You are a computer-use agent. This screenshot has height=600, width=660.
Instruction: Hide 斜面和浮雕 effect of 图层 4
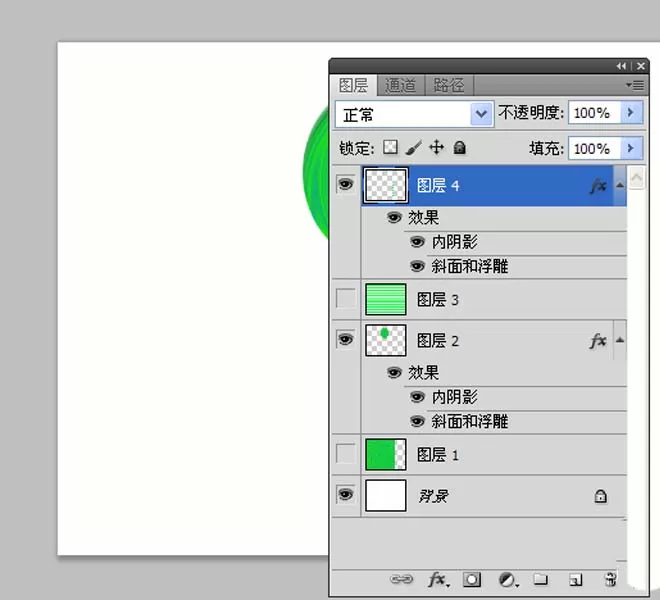(417, 266)
